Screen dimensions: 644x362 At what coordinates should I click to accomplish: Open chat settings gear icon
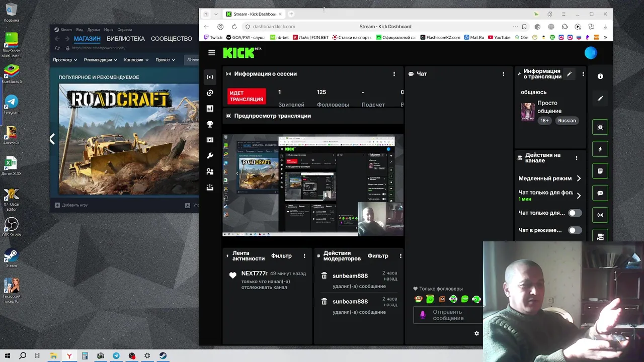point(476,333)
